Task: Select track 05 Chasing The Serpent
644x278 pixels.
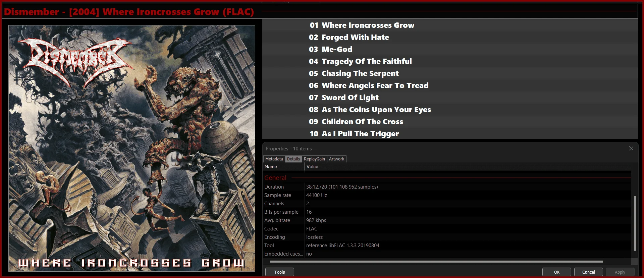Action: click(x=450, y=73)
